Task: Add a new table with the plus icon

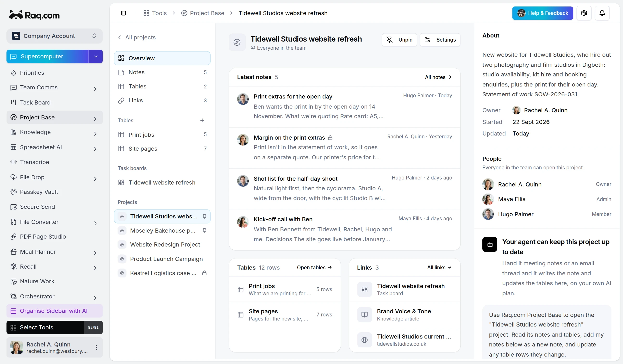Action: (x=202, y=120)
